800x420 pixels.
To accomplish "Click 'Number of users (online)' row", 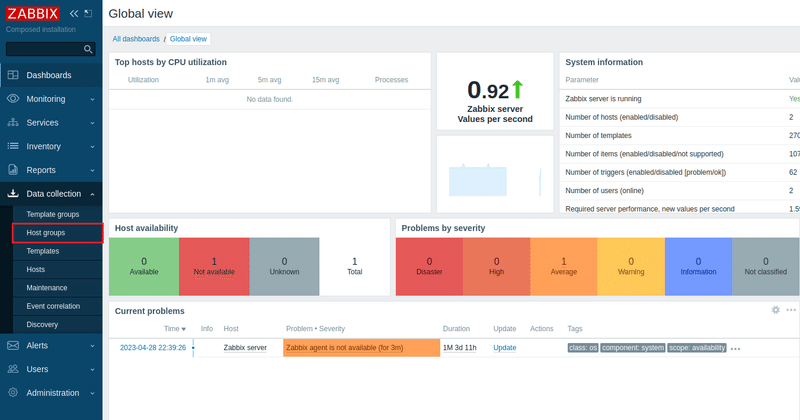I will coord(682,191).
